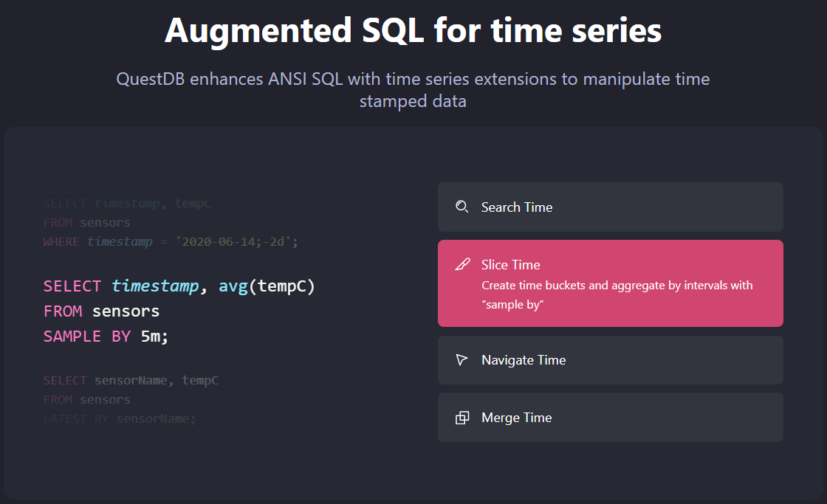Select the Search Time card

(x=610, y=207)
